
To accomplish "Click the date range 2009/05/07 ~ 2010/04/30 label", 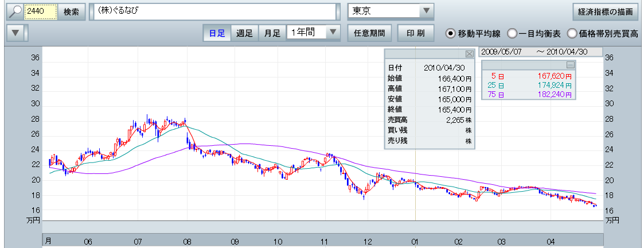I will (x=540, y=52).
